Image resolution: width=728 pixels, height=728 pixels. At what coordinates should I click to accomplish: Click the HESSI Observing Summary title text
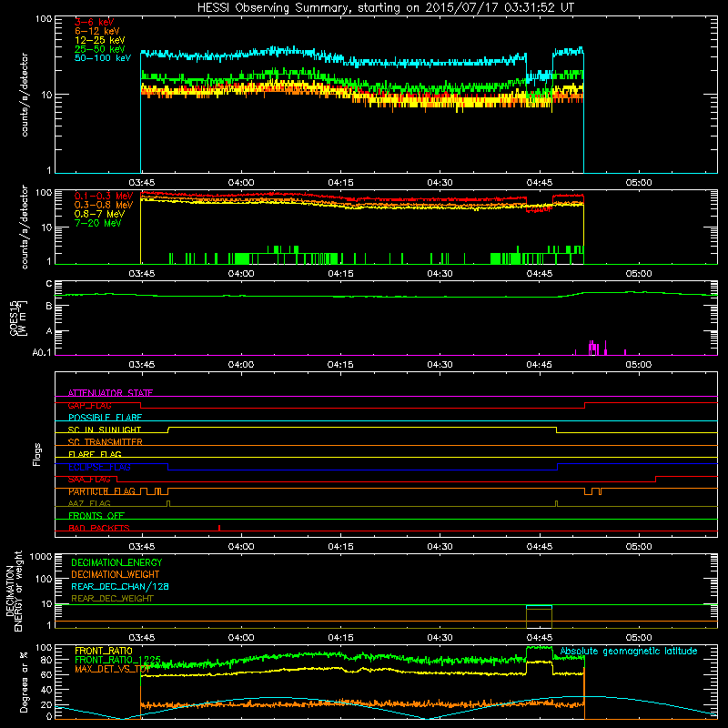(385, 8)
